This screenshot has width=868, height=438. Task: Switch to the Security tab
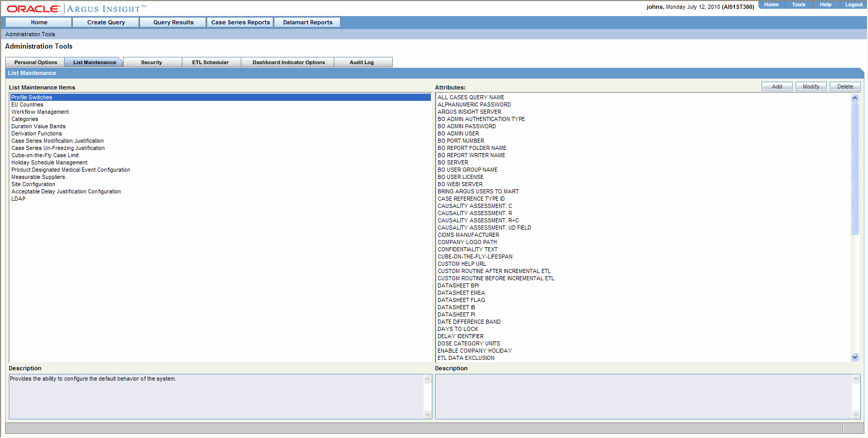(x=151, y=62)
